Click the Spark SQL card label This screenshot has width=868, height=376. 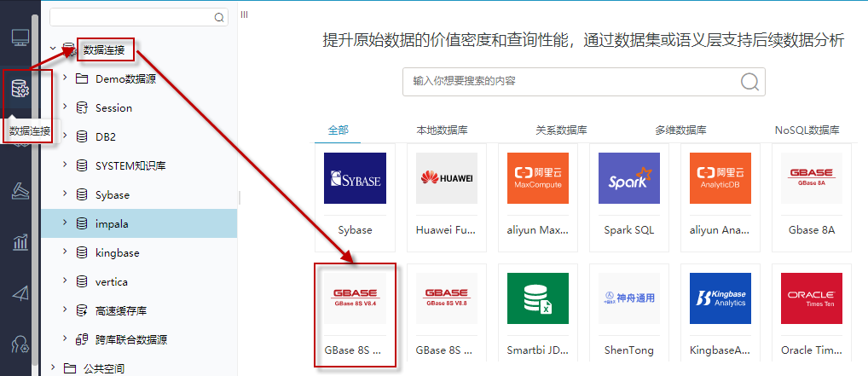pos(629,229)
